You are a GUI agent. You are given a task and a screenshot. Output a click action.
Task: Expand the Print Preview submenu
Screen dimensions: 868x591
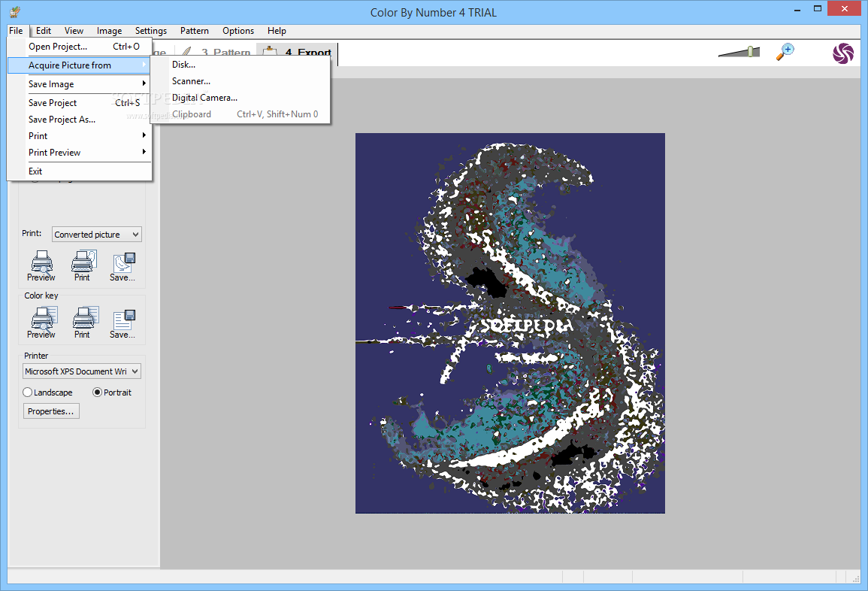pyautogui.click(x=79, y=153)
